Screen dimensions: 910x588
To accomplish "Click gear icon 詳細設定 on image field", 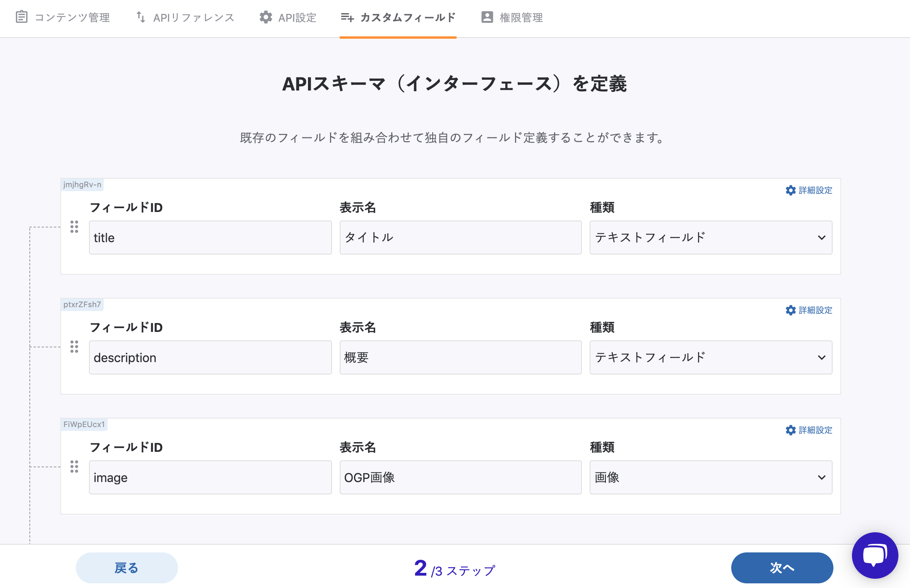I will point(790,430).
